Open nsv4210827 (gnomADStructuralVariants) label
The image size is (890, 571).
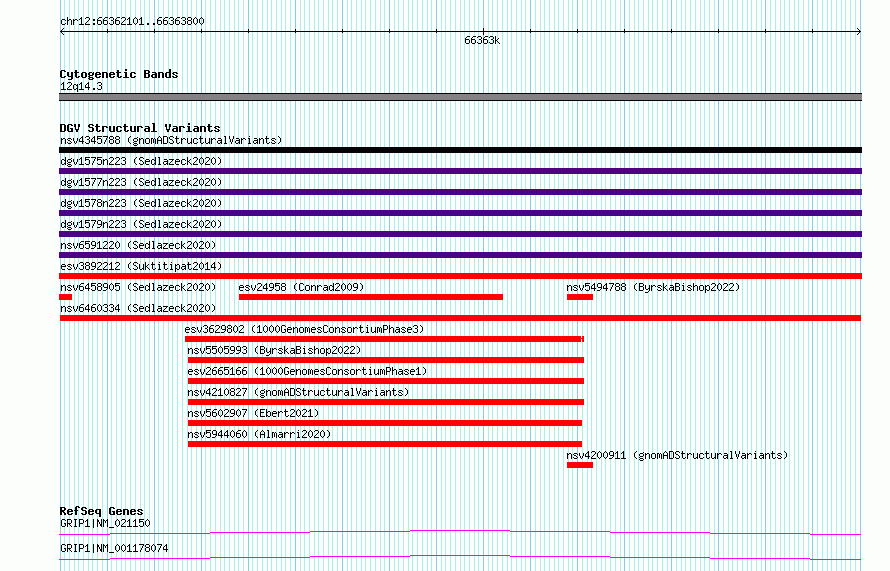[x=298, y=392]
